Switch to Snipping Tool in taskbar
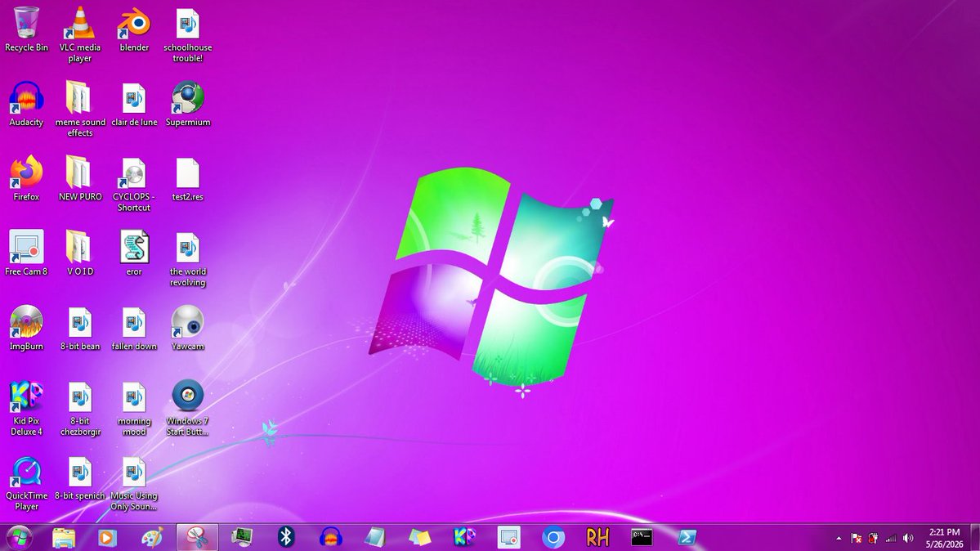The width and height of the screenshot is (980, 551). click(197, 537)
